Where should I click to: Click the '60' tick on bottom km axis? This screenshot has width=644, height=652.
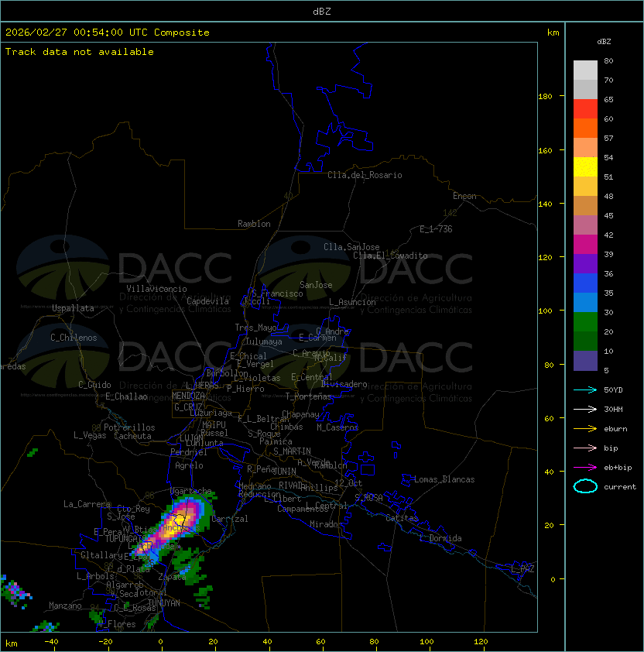[320, 642]
